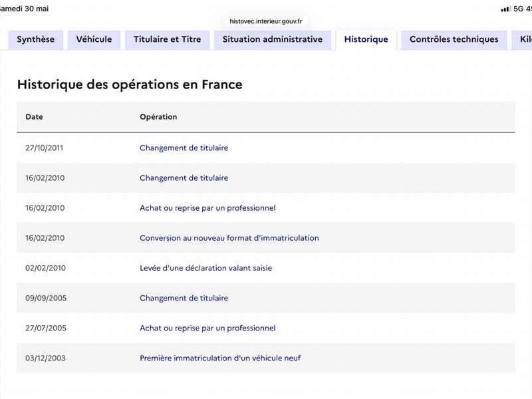Open Conversion au nouveau format d'immatriculation
The width and height of the screenshot is (532, 399).
click(229, 238)
